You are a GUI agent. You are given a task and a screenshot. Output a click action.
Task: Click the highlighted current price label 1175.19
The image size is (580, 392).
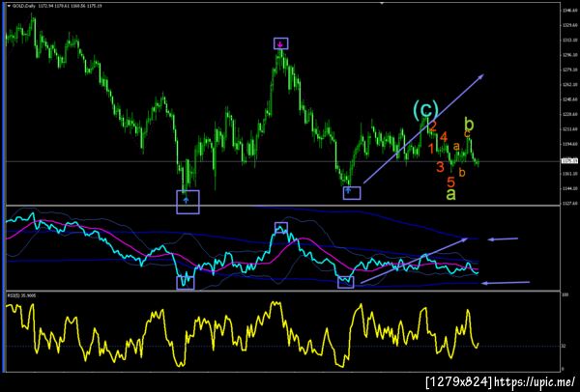click(x=567, y=161)
